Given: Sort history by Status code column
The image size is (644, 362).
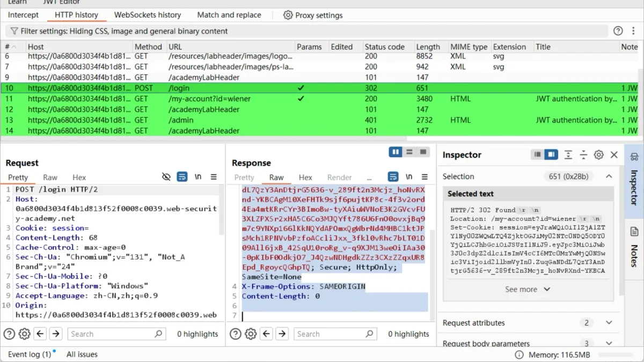Looking at the screenshot, I should pyautogui.click(x=385, y=47).
